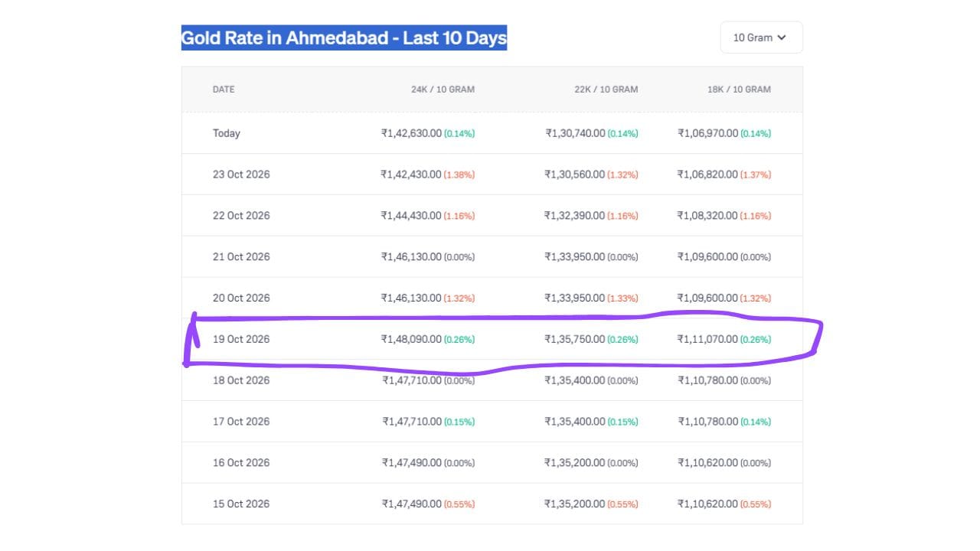Image resolution: width=980 pixels, height=551 pixels.
Task: Click the circled 19 Oct 2026 date
Action: pyautogui.click(x=241, y=339)
